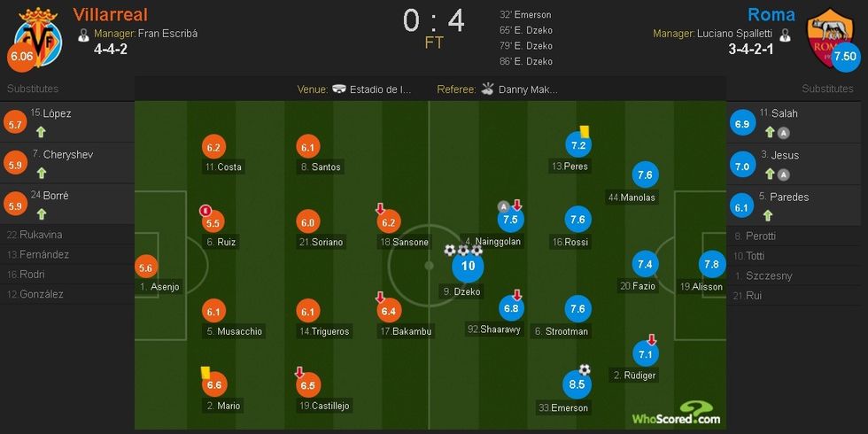This screenshot has width=868, height=434.
Task: Open Villarreal team name link
Action: (110, 15)
